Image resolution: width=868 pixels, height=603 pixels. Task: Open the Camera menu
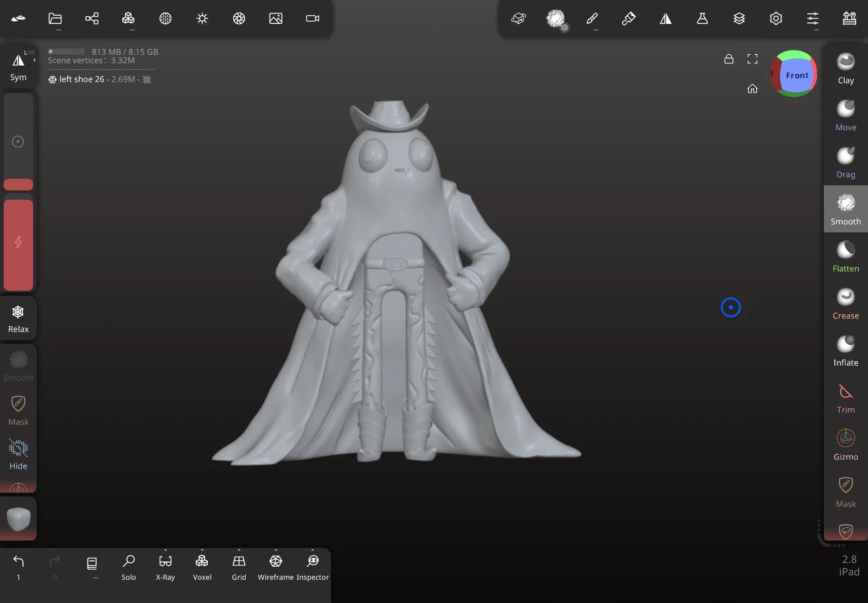(312, 18)
